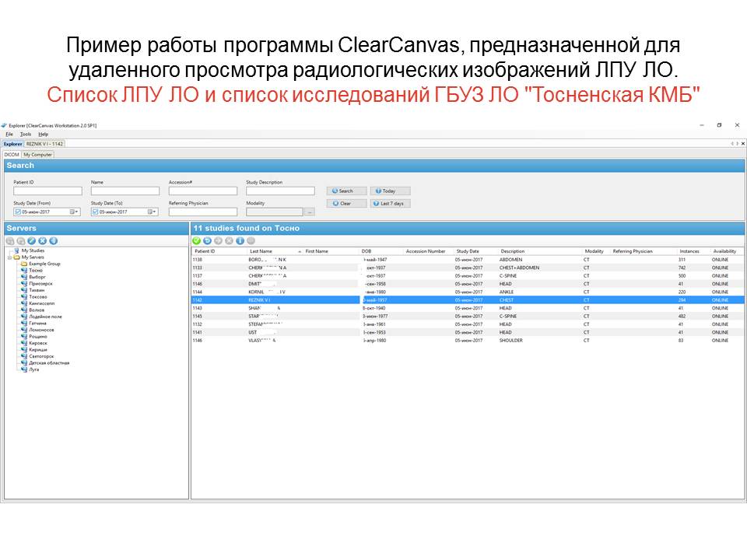Open the Modality picker ellipsis button
Image resolution: width=747 pixels, height=560 pixels.
[x=310, y=212]
